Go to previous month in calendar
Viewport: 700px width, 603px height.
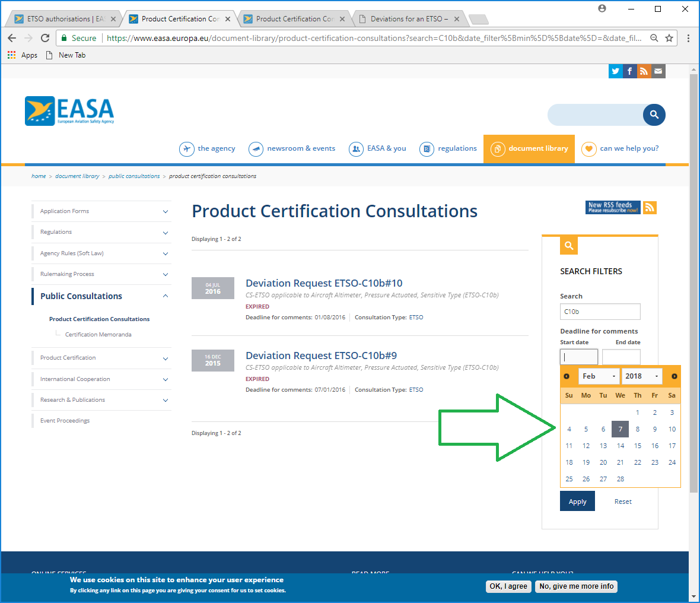(567, 376)
